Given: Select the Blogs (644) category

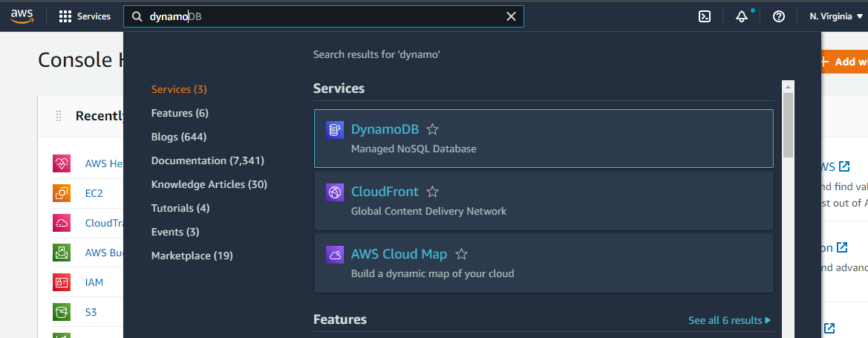Looking at the screenshot, I should pos(179,137).
